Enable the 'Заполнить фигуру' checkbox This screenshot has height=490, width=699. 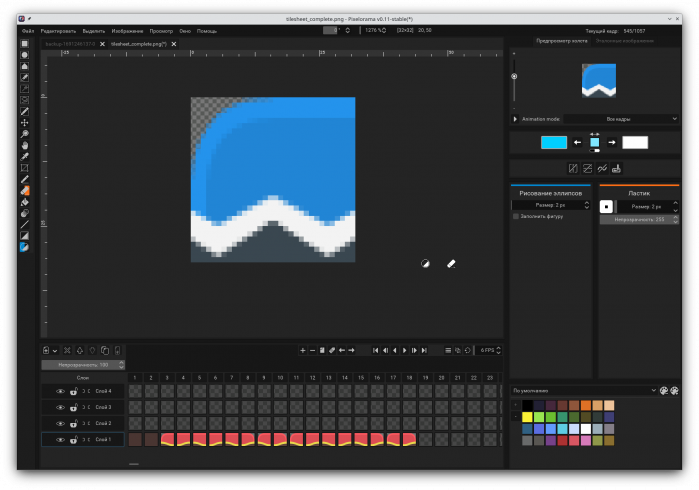click(x=516, y=216)
